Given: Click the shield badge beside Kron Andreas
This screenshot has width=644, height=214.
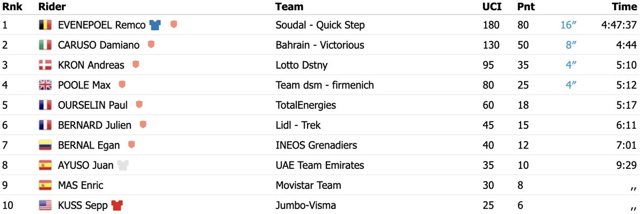Looking at the screenshot, I should [x=136, y=65].
